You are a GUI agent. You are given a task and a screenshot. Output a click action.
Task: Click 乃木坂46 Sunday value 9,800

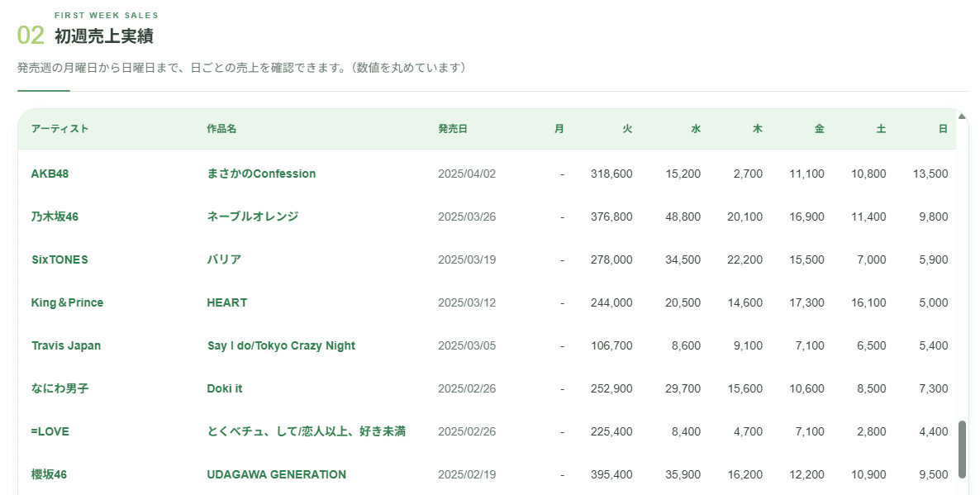click(x=934, y=217)
